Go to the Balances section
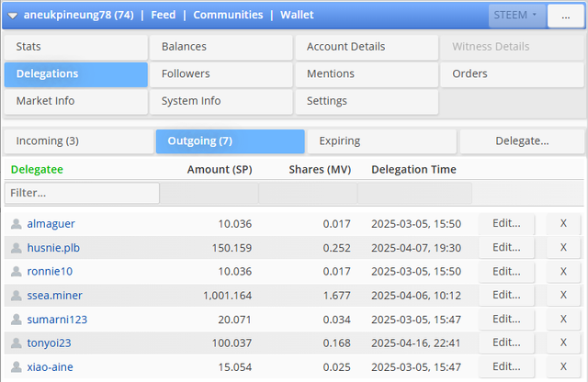This screenshot has height=382, width=588. click(x=220, y=47)
